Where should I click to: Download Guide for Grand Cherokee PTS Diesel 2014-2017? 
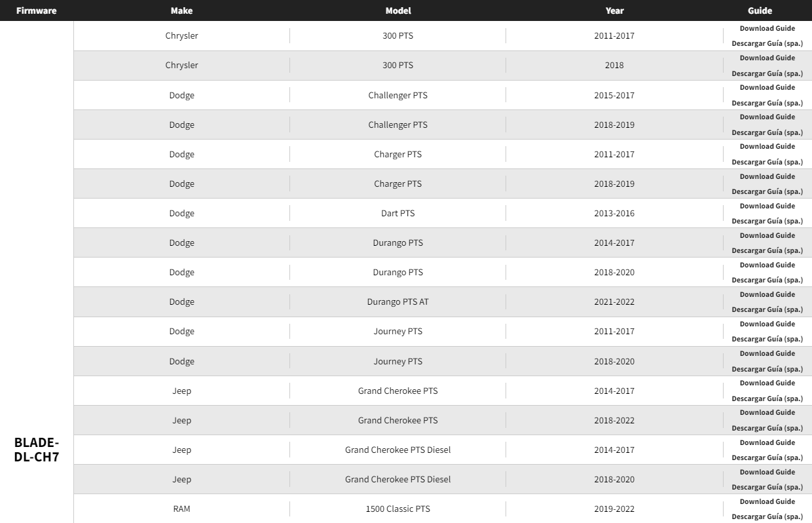tap(767, 442)
